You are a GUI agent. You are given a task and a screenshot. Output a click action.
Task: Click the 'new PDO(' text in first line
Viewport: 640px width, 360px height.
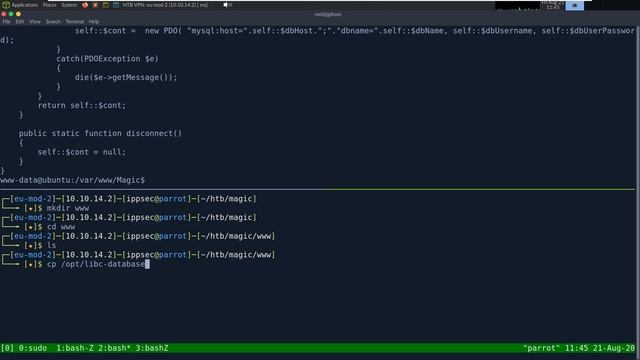[163, 31]
